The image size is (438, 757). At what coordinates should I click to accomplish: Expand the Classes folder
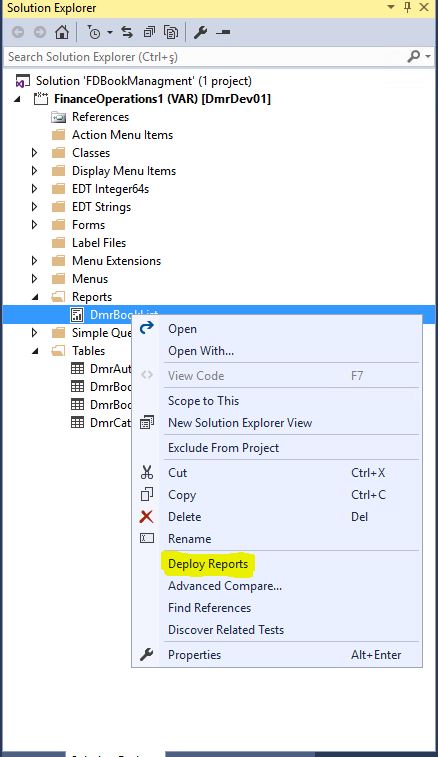click(34, 153)
